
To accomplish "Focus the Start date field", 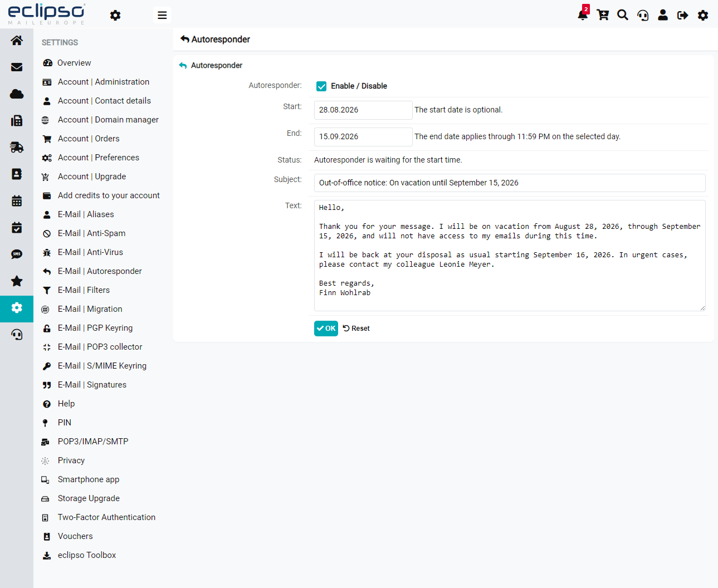I will (363, 110).
